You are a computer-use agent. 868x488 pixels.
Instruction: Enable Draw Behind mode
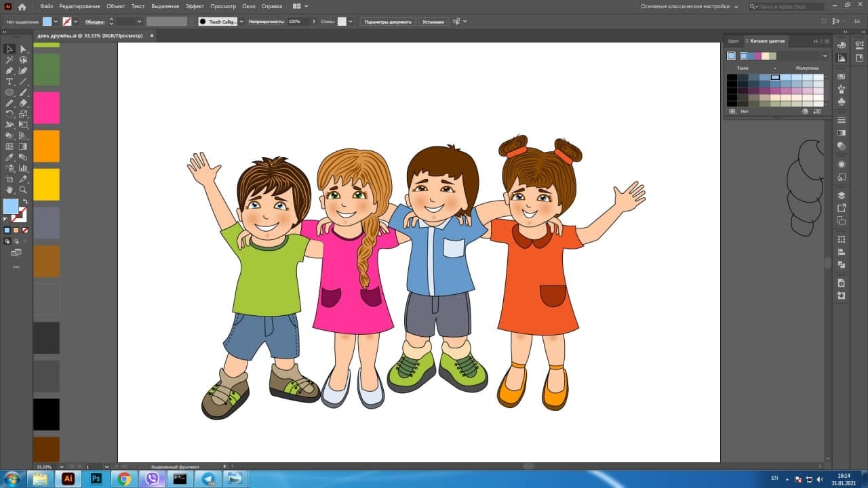click(x=16, y=241)
